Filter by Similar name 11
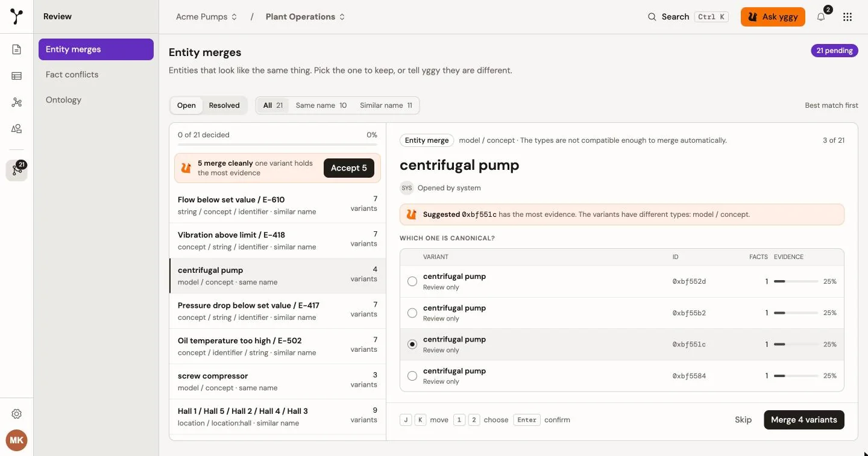Image resolution: width=868 pixels, height=456 pixels. click(386, 105)
